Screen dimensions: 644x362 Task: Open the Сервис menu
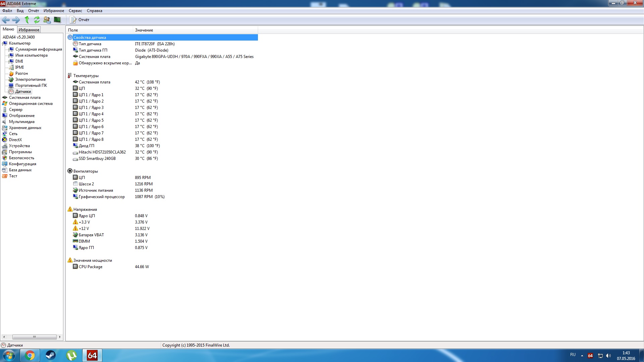coord(75,11)
